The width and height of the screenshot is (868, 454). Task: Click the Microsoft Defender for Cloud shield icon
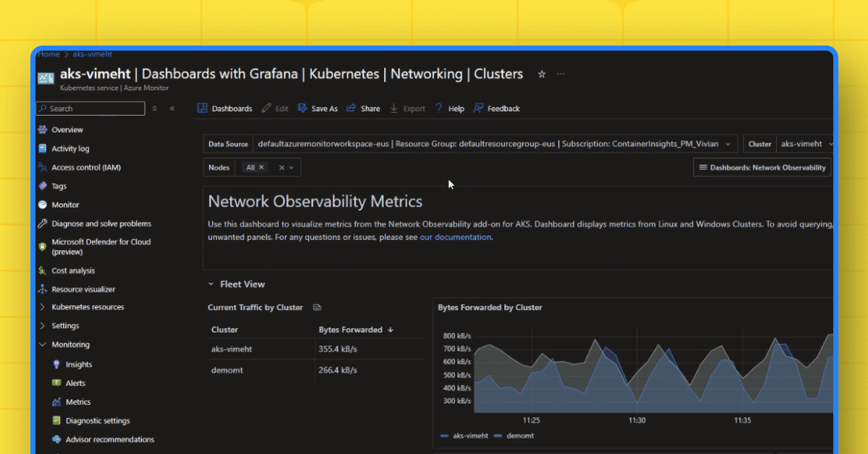click(x=43, y=247)
